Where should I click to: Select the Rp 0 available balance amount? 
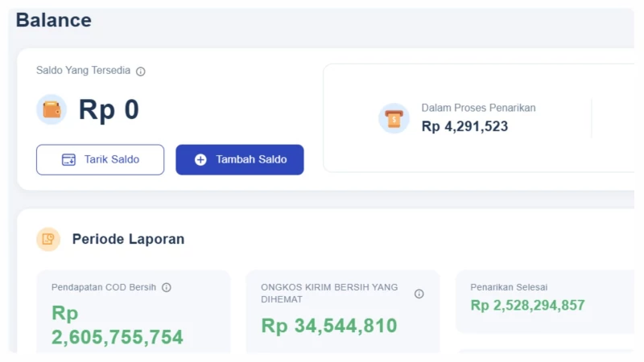click(x=109, y=110)
